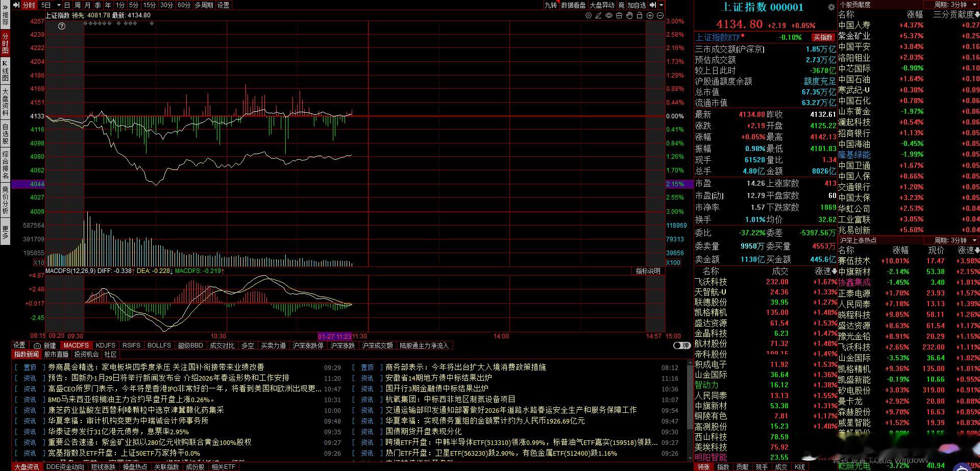Click the padlock icon above the chart
980x471 pixels.
(640, 16)
